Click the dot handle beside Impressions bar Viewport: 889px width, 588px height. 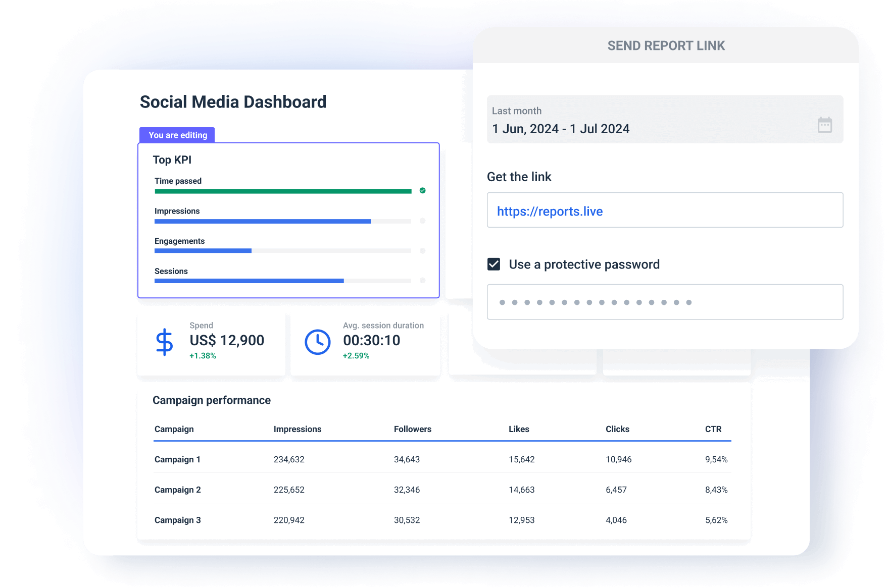click(423, 221)
